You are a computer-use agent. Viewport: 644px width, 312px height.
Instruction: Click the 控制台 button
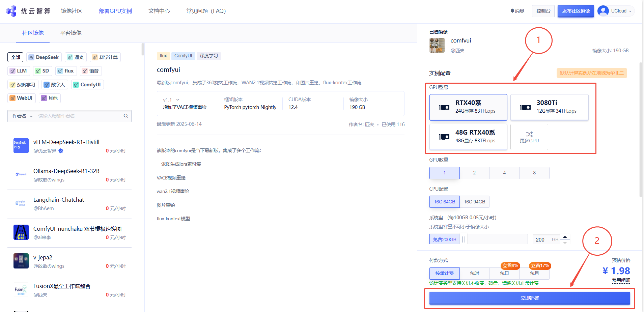[543, 11]
